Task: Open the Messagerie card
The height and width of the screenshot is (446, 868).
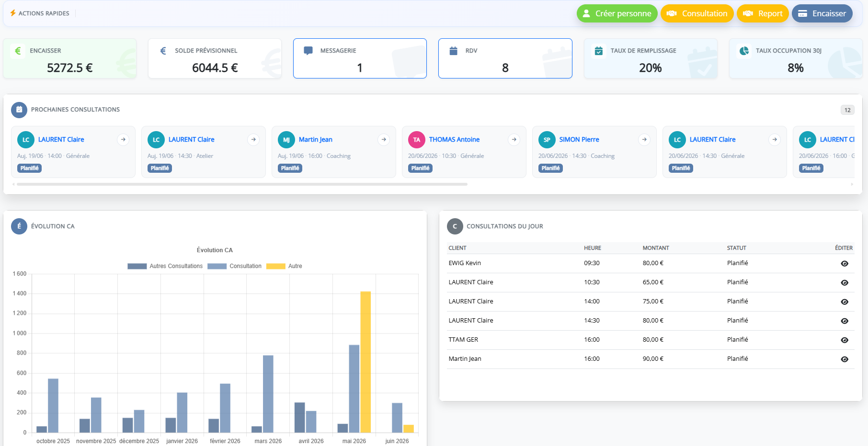Action: (x=360, y=58)
